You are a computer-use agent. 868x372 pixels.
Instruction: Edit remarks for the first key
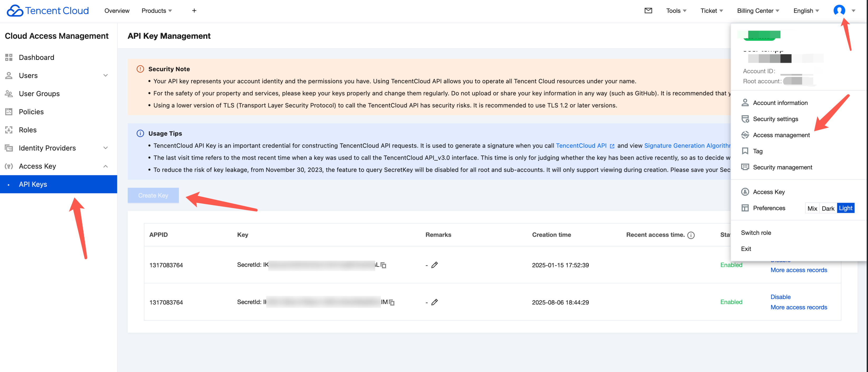coord(435,265)
